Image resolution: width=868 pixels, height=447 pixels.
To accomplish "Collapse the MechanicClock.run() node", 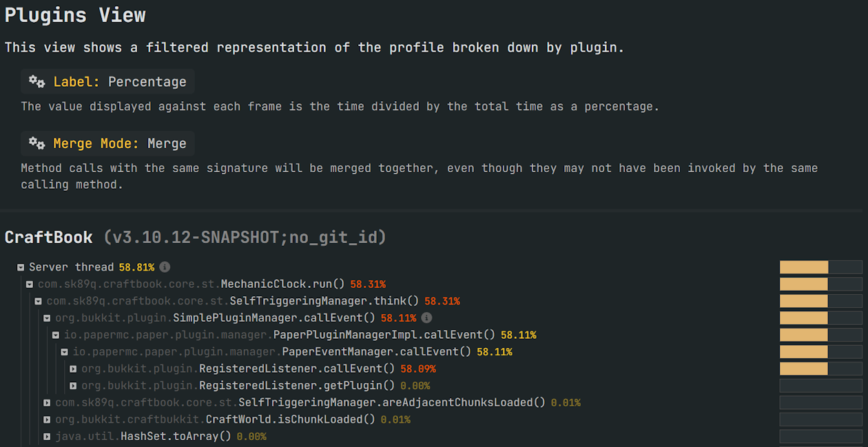I will click(x=29, y=284).
